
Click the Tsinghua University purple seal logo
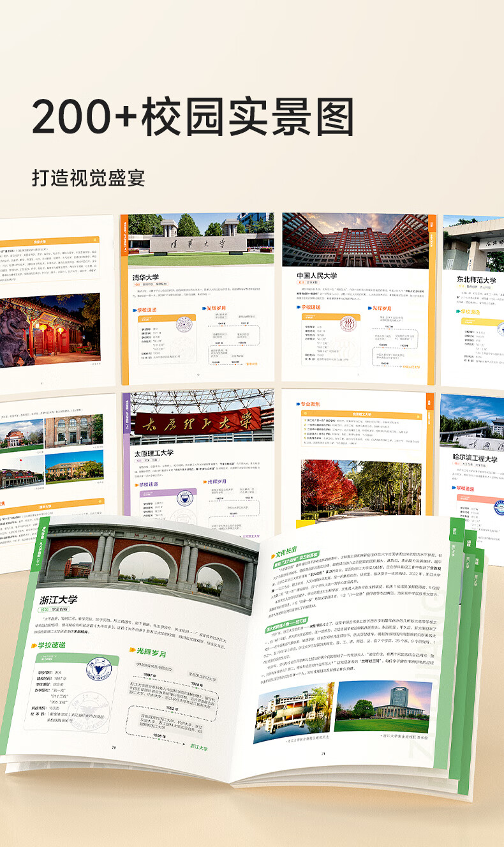(x=184, y=324)
